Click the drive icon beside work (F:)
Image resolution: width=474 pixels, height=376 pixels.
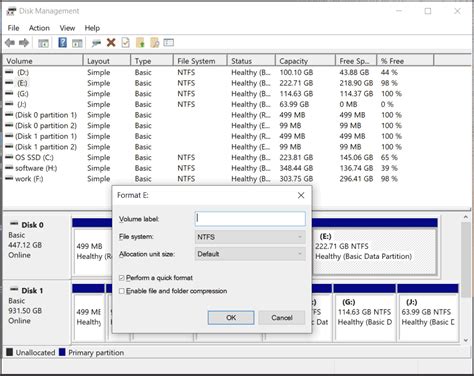[x=9, y=178]
